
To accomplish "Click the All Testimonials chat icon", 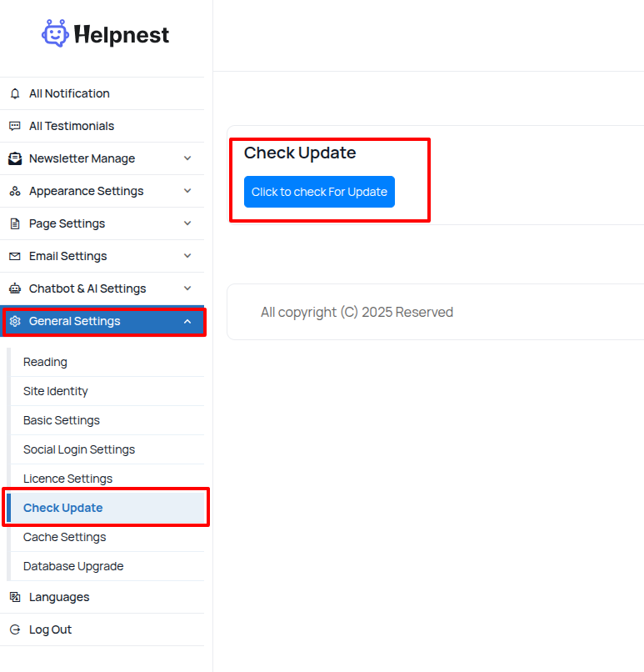I will [x=15, y=126].
